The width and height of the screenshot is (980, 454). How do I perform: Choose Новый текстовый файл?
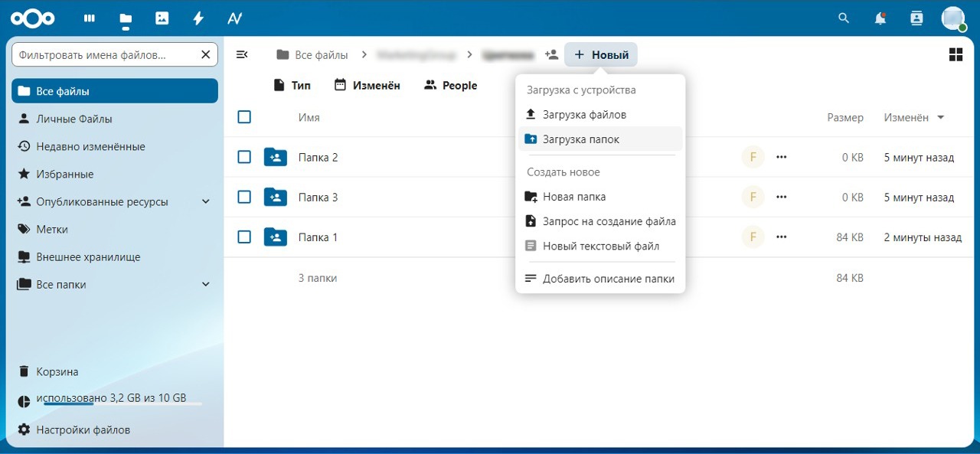(x=600, y=246)
